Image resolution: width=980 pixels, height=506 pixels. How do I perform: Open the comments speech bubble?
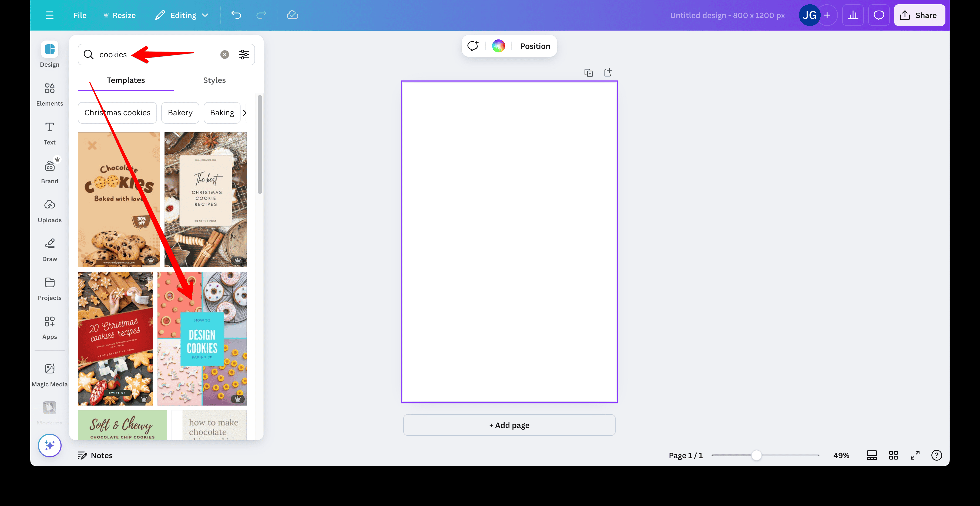(x=879, y=15)
